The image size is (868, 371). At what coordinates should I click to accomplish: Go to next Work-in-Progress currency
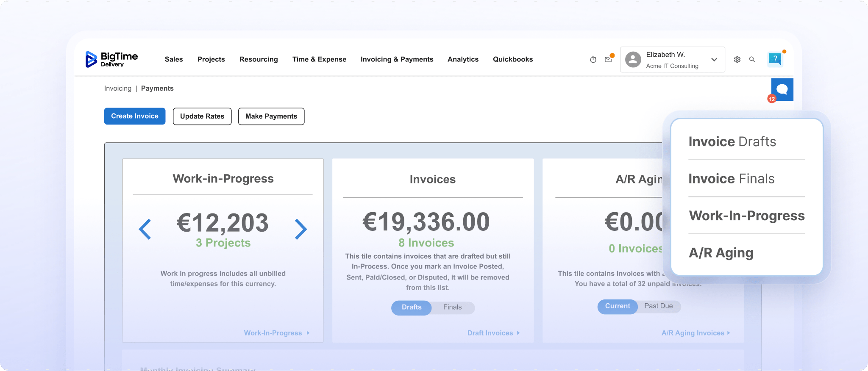coord(300,229)
